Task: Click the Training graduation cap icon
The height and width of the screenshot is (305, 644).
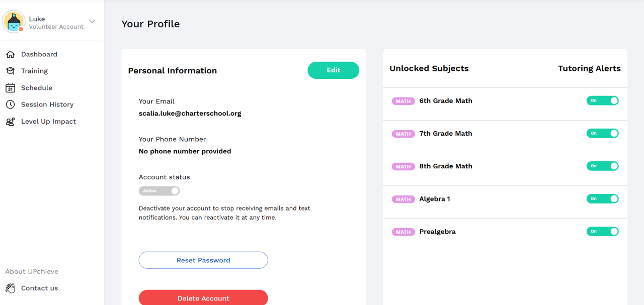Action: click(10, 71)
